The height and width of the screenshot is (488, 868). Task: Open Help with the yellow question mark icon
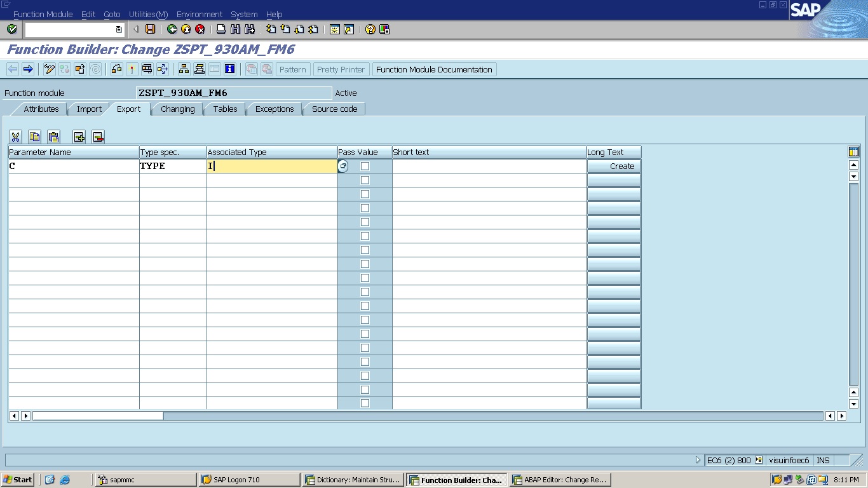[370, 29]
